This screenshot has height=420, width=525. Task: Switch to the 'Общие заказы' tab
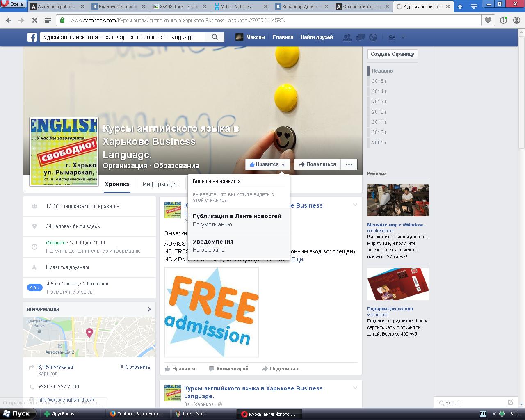pos(363,7)
